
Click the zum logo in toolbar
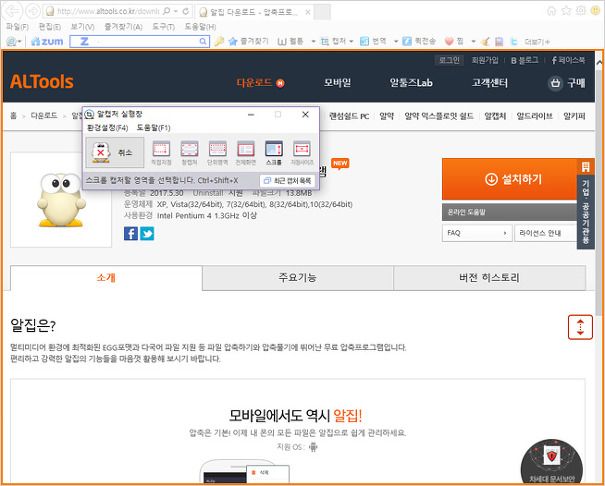tap(47, 41)
